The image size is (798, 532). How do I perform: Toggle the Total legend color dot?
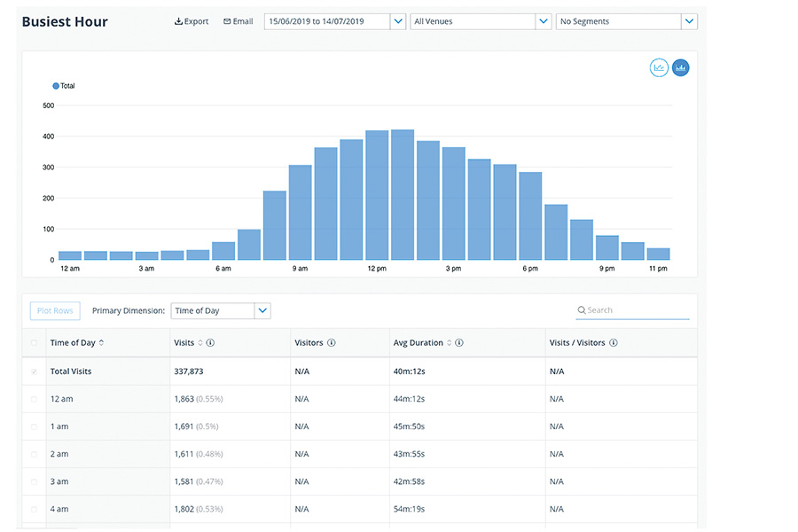click(x=56, y=86)
